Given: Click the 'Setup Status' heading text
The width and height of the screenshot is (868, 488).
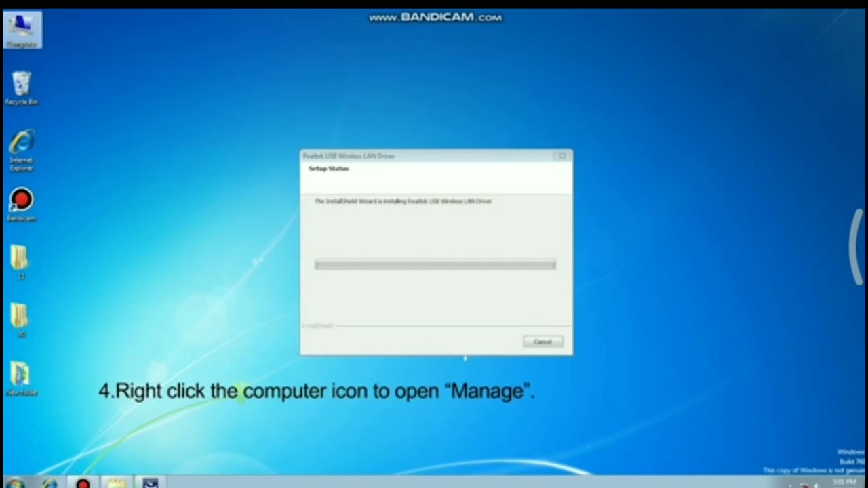Looking at the screenshot, I should [x=329, y=169].
